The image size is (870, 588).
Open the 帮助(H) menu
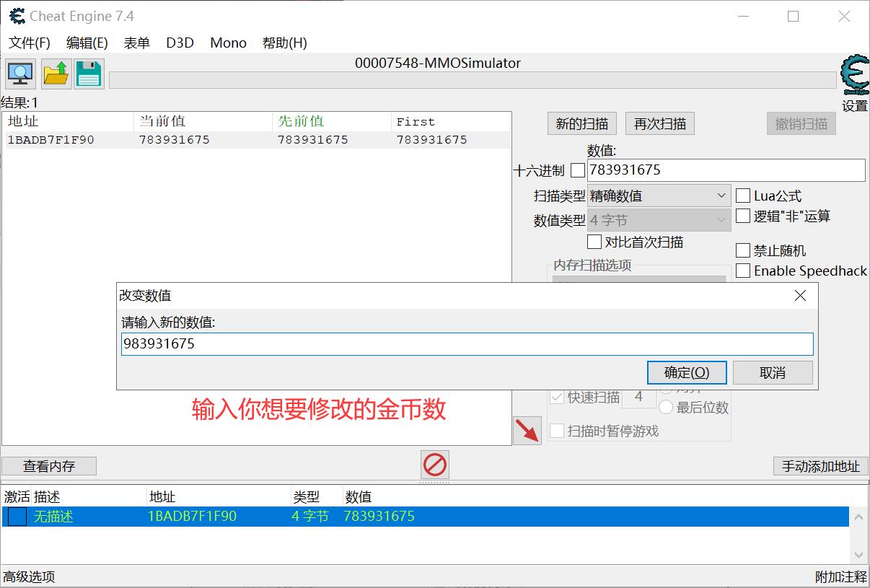[285, 43]
